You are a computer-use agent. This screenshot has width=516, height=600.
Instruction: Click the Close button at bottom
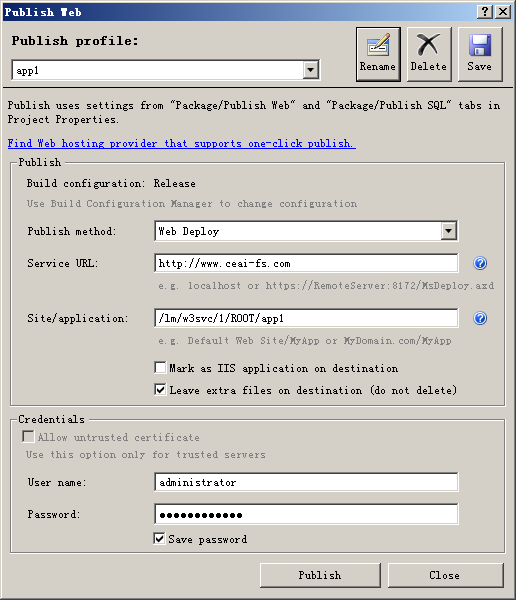[446, 575]
